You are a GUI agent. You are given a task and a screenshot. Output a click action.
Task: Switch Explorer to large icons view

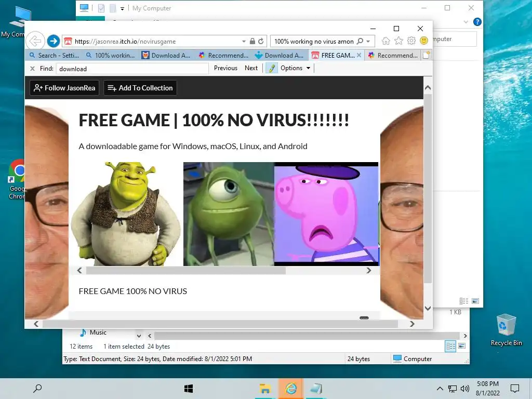462,346
